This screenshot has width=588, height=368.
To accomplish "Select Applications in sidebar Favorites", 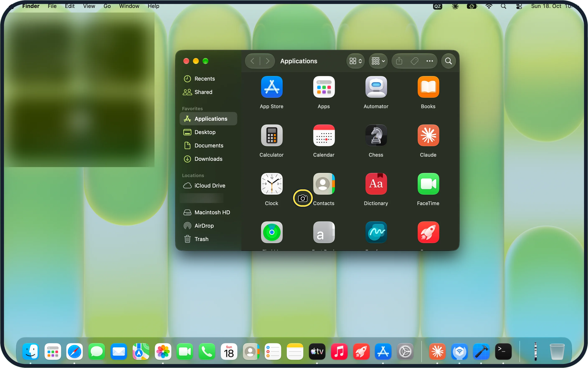I will tap(208, 119).
